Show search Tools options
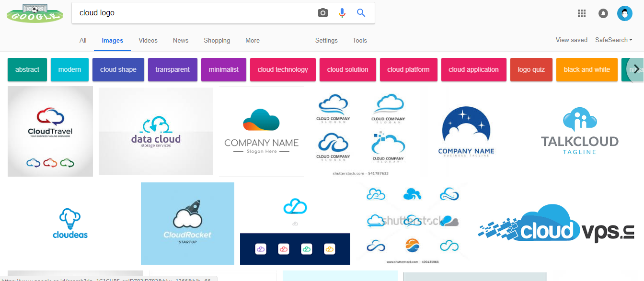Screen dimensions: 644x281 tap(360, 41)
